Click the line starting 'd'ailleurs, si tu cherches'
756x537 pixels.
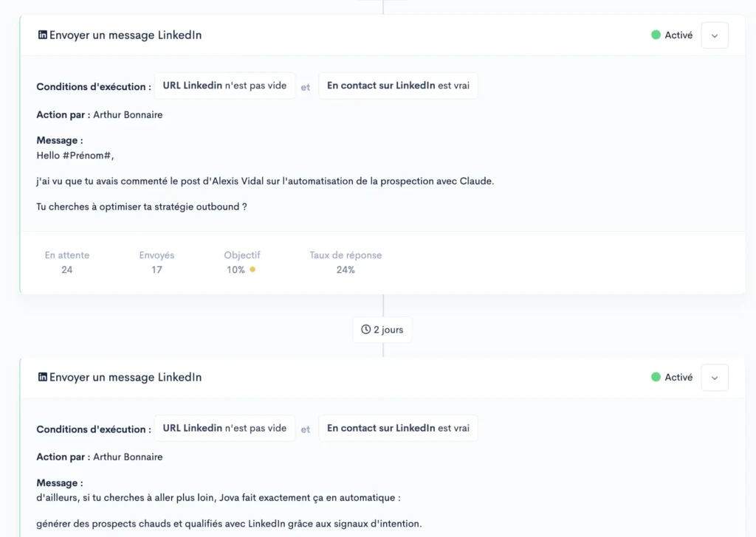click(219, 498)
